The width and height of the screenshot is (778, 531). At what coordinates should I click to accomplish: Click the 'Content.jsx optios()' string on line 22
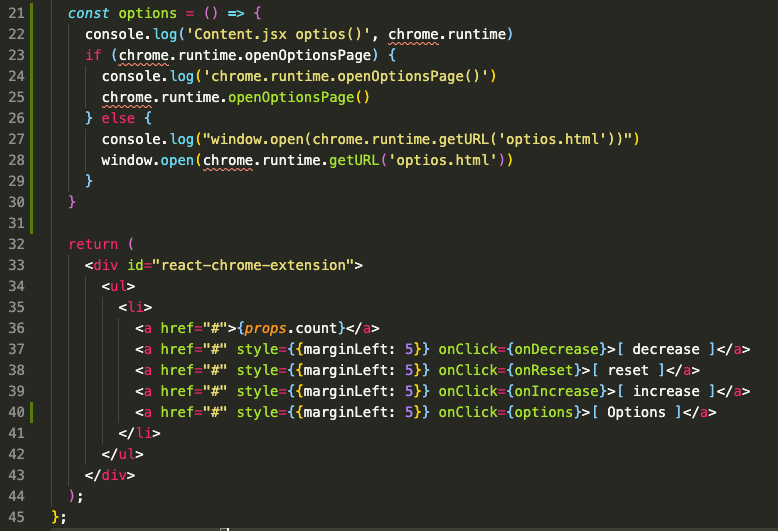pyautogui.click(x=278, y=34)
